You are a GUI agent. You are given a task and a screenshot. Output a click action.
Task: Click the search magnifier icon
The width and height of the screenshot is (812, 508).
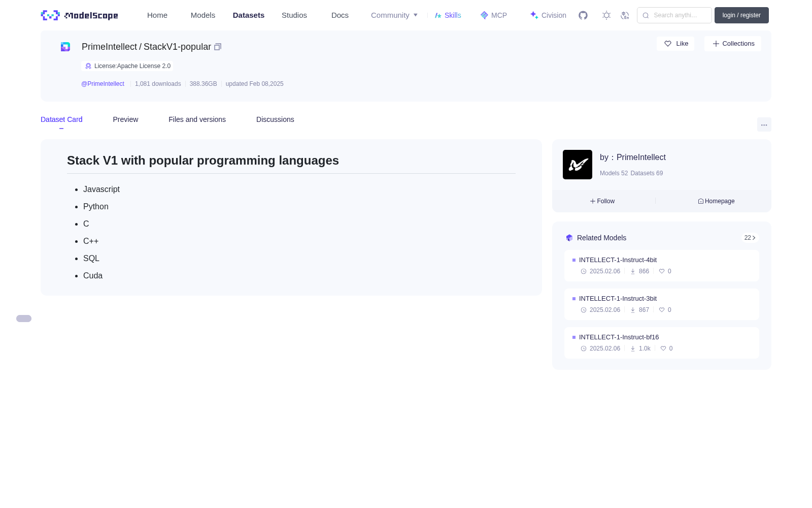pyautogui.click(x=646, y=15)
